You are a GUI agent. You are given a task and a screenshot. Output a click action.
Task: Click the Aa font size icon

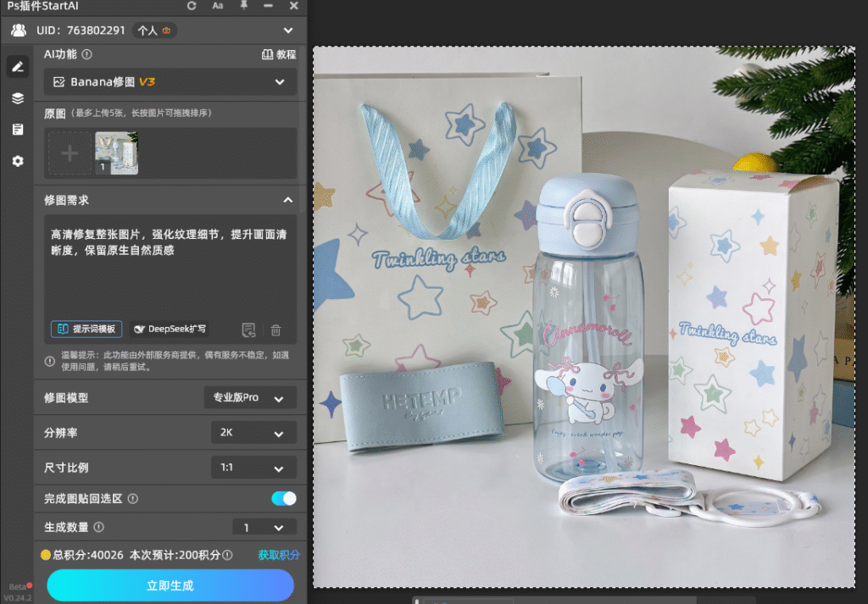[x=218, y=6]
